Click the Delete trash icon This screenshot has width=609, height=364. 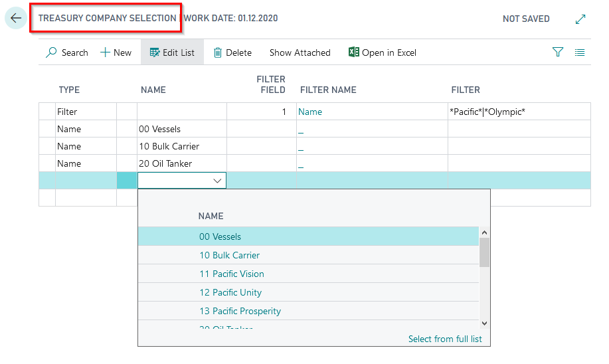pos(218,52)
